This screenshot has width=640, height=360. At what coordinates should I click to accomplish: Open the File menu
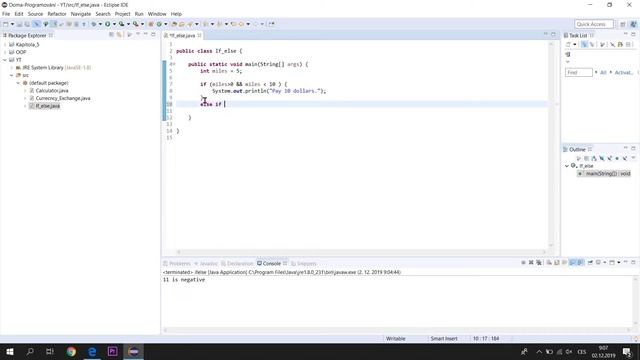pos(6,14)
